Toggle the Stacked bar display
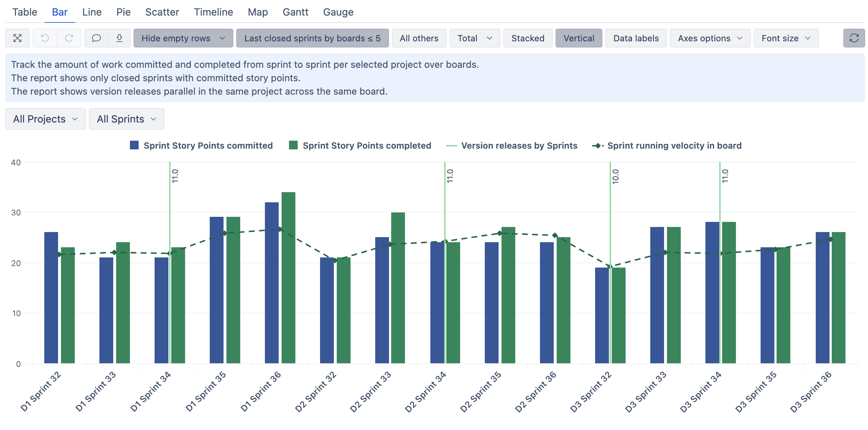The width and height of the screenshot is (868, 430). click(528, 38)
